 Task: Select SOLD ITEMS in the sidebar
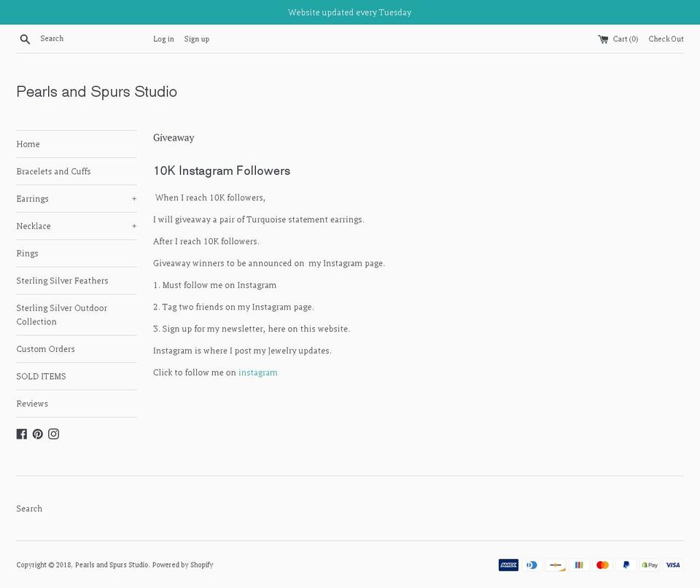pyautogui.click(x=41, y=376)
